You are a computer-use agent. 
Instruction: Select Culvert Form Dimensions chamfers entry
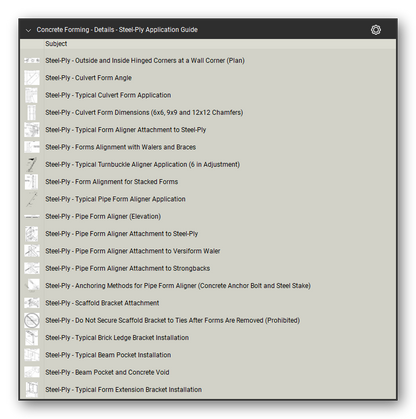(144, 112)
